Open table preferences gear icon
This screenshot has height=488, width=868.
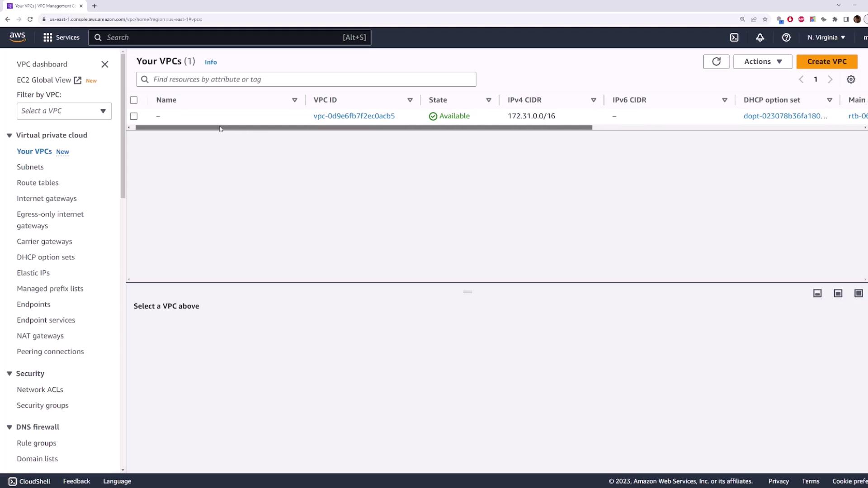[851, 80]
